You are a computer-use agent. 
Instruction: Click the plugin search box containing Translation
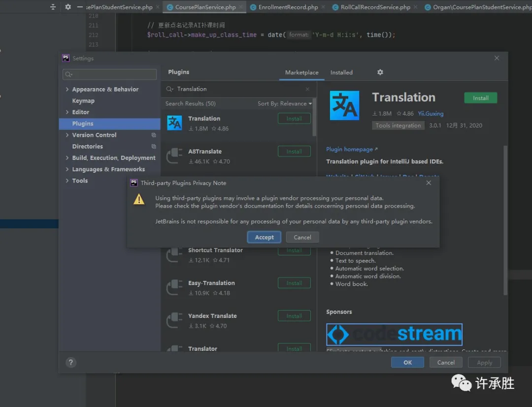[x=238, y=89]
